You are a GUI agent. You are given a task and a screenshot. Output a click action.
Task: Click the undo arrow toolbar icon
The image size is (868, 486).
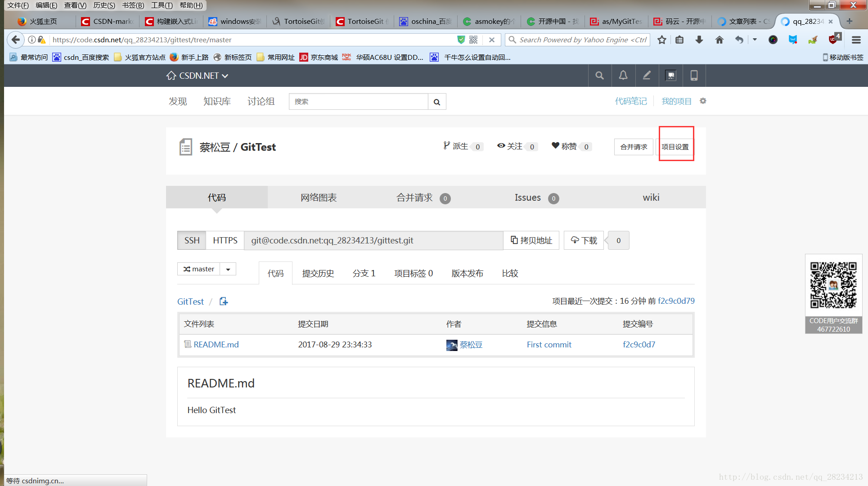pos(739,40)
